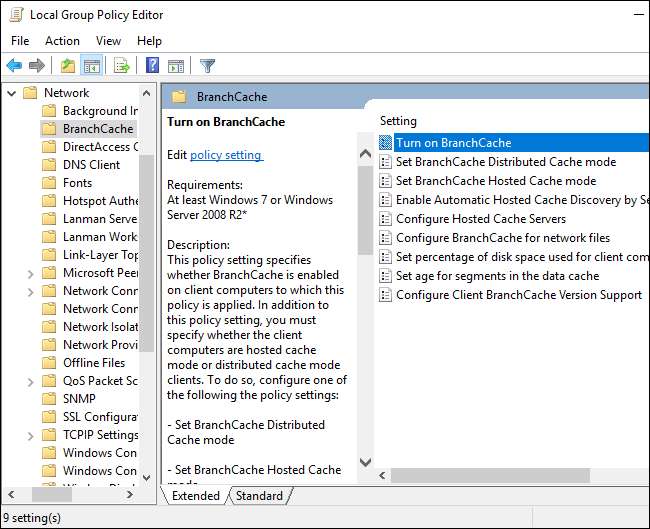Viewport: 650px width, 529px height.
Task: Click the Filter funnel icon
Action: 207,66
